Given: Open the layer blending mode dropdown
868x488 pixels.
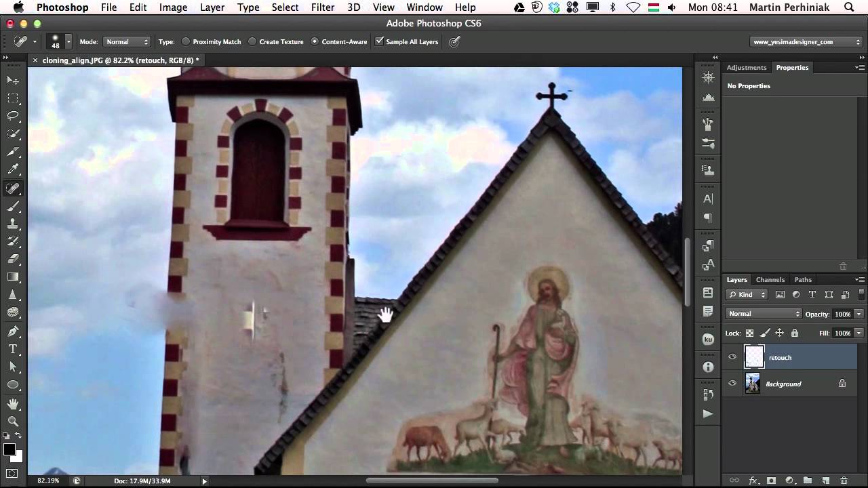Looking at the screenshot, I should tap(764, 314).
